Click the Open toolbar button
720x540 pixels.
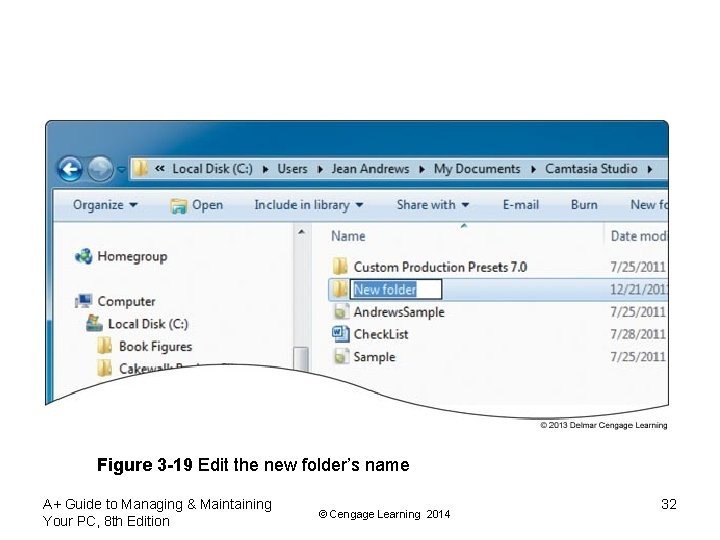click(197, 205)
